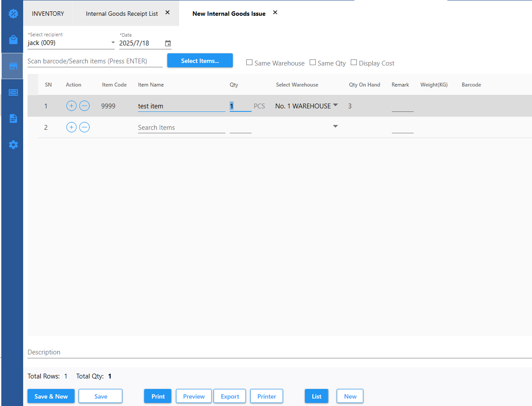Expand the Select recipient dropdown
The width and height of the screenshot is (532, 406).
pos(113,43)
